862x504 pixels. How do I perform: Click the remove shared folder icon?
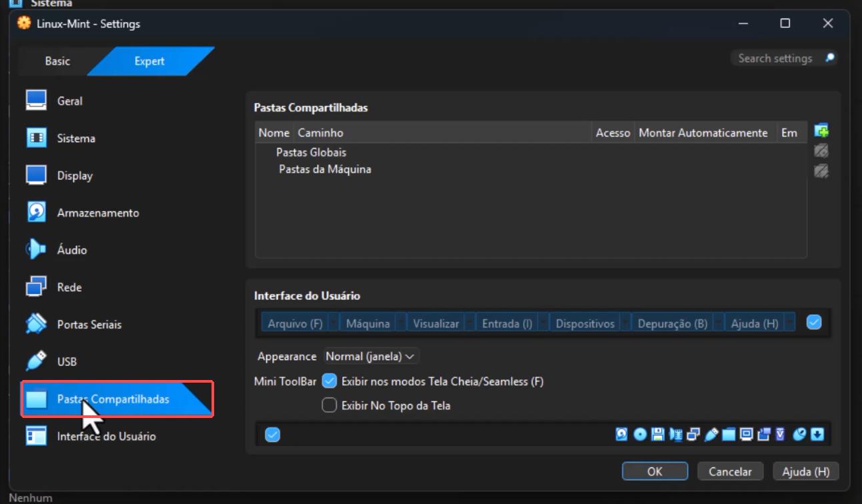point(821,171)
